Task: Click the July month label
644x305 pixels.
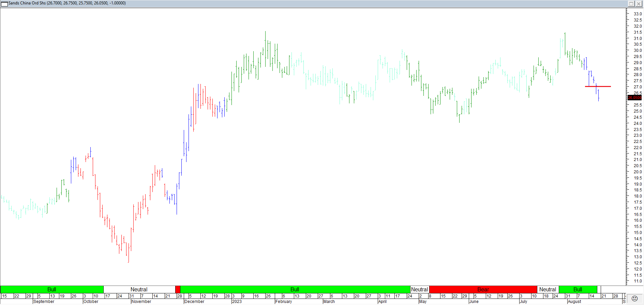Action: pos(524,302)
